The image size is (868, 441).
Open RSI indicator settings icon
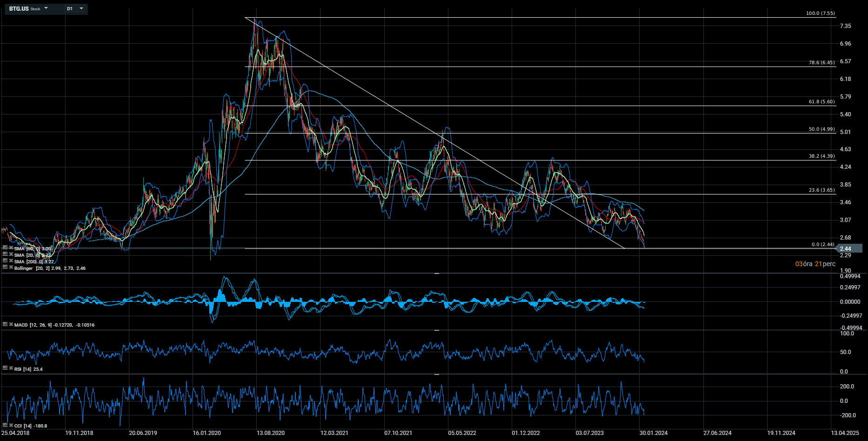tap(5, 368)
